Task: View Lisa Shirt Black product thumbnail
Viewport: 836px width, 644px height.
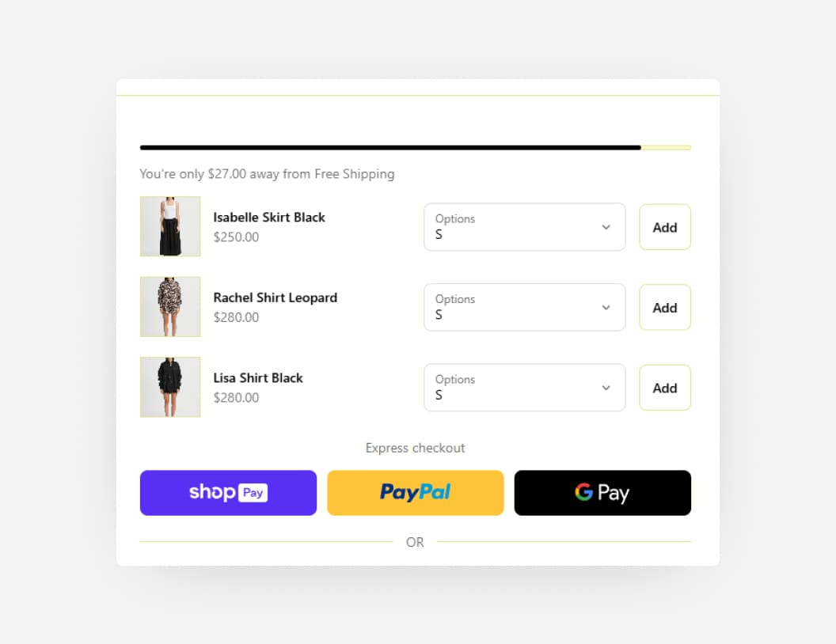Action: [x=170, y=387]
